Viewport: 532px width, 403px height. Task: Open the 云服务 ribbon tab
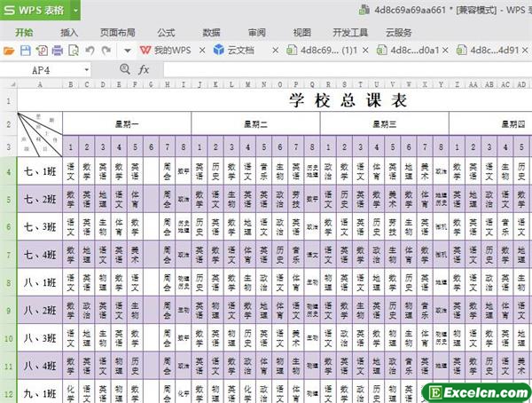pos(398,33)
